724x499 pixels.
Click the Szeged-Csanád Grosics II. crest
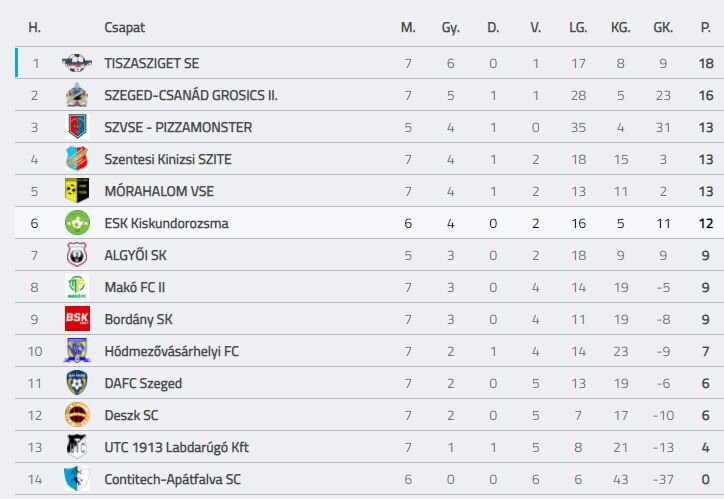coord(77,95)
